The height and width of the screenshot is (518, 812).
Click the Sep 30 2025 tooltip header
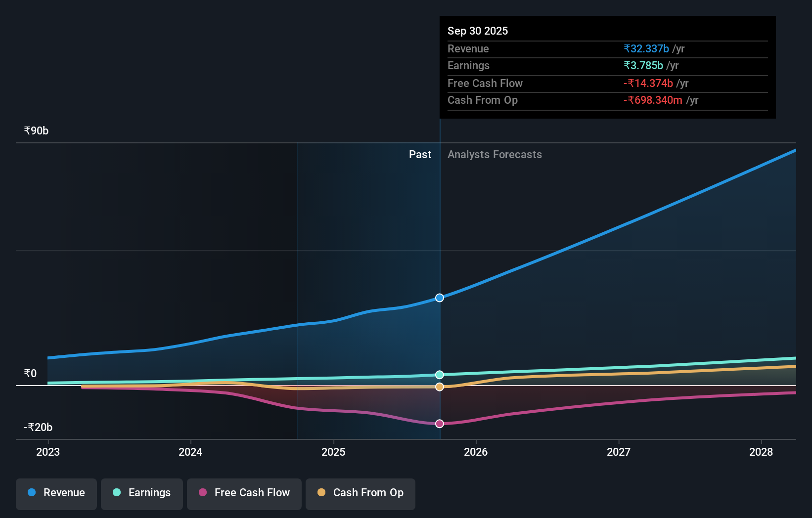(x=478, y=31)
